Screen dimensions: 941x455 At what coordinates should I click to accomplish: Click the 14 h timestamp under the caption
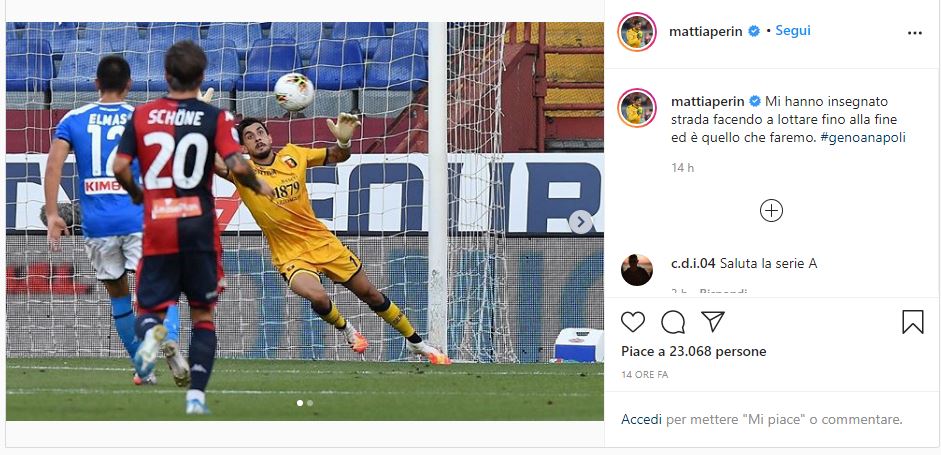(682, 168)
